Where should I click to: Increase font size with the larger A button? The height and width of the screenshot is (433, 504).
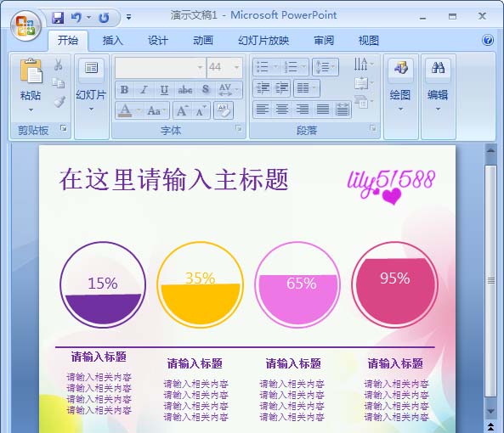(182, 111)
